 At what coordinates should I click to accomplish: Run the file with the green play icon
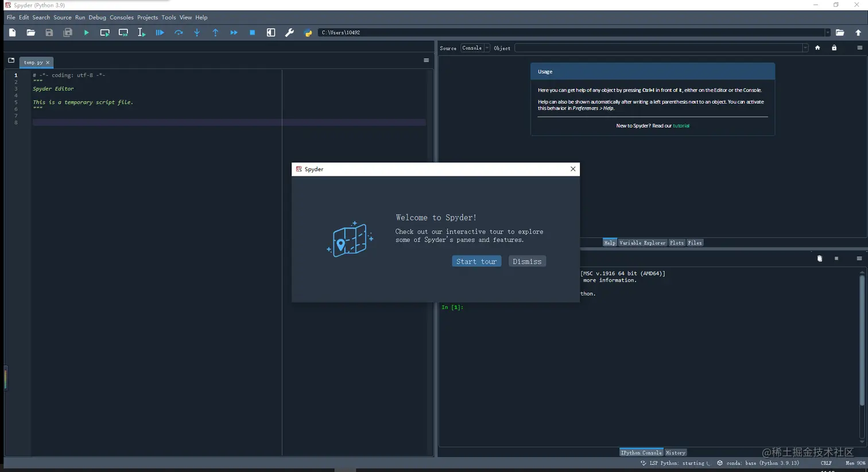87,33
